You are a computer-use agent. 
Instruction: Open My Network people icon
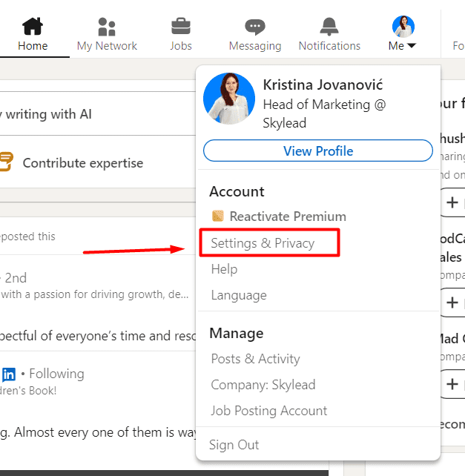pos(107,27)
